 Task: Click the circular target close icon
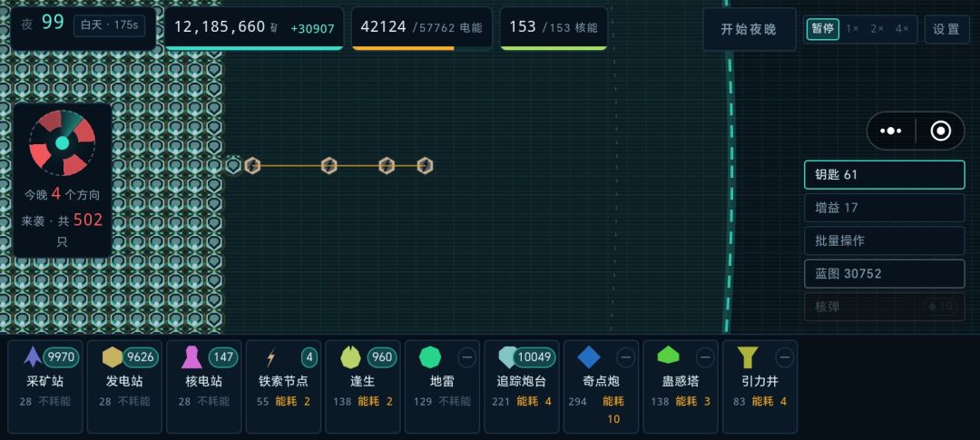coord(941,132)
